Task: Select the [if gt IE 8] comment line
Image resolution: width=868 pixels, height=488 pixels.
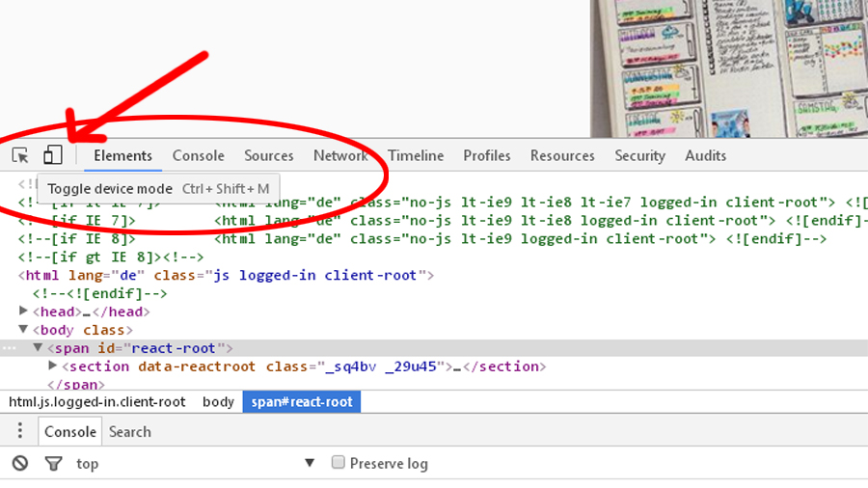Action: coord(111,257)
